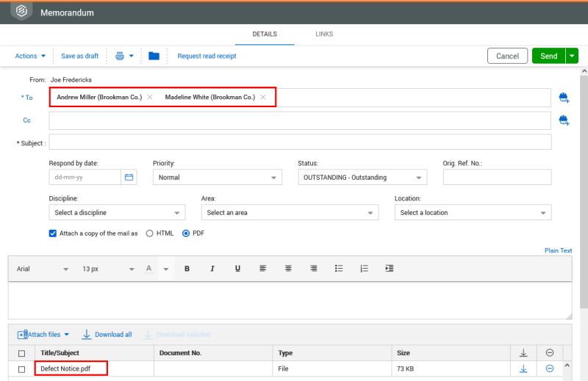Click into the Cc input field

pos(300,120)
